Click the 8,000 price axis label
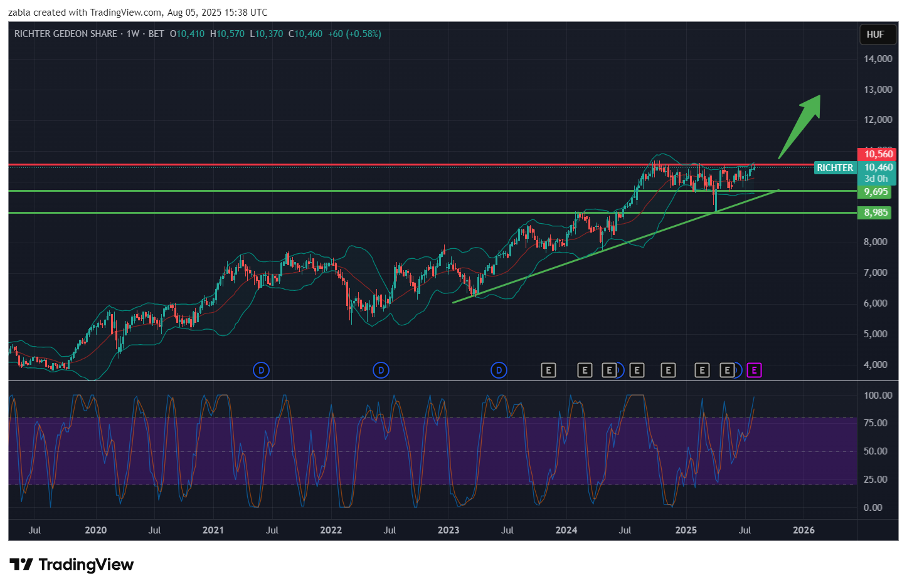 (876, 242)
